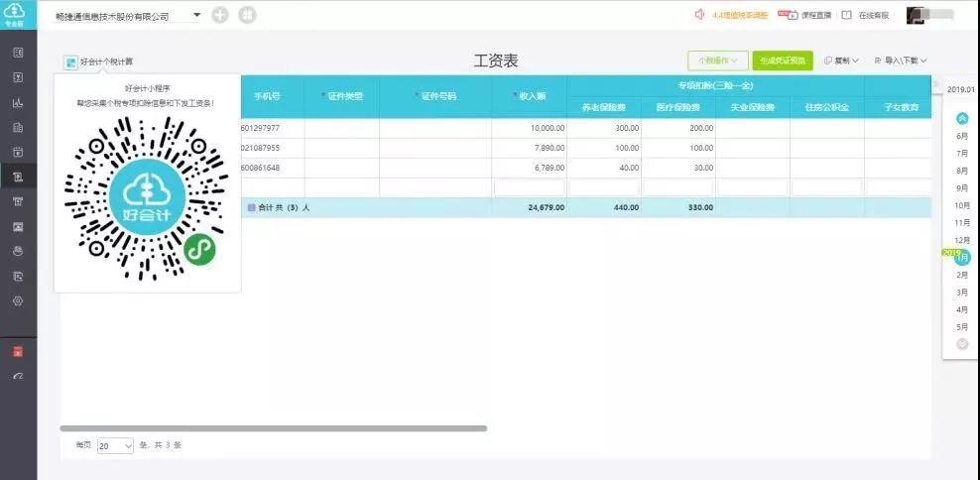Click the 好会计个税计算 label
Viewport: 980px width, 480px height.
(x=106, y=61)
